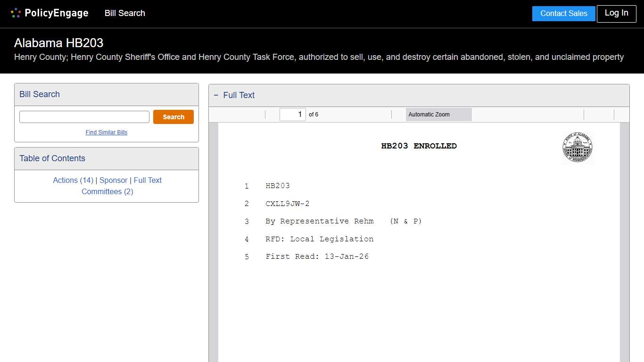
Task: Jump to Actions (14) section
Action: click(73, 180)
